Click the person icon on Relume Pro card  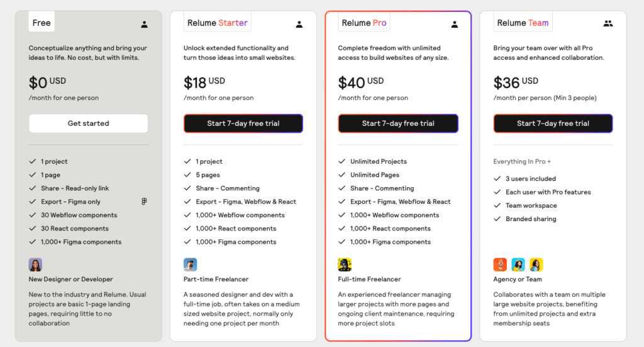coord(455,25)
